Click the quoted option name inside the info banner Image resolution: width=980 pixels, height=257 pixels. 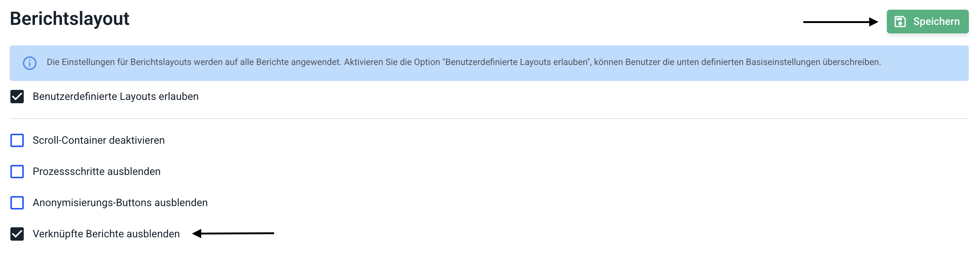(517, 62)
